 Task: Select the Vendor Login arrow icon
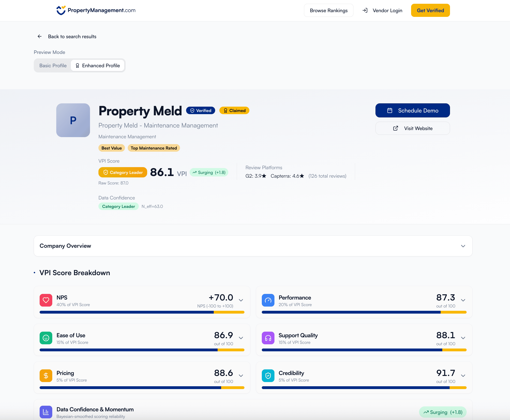pos(365,10)
